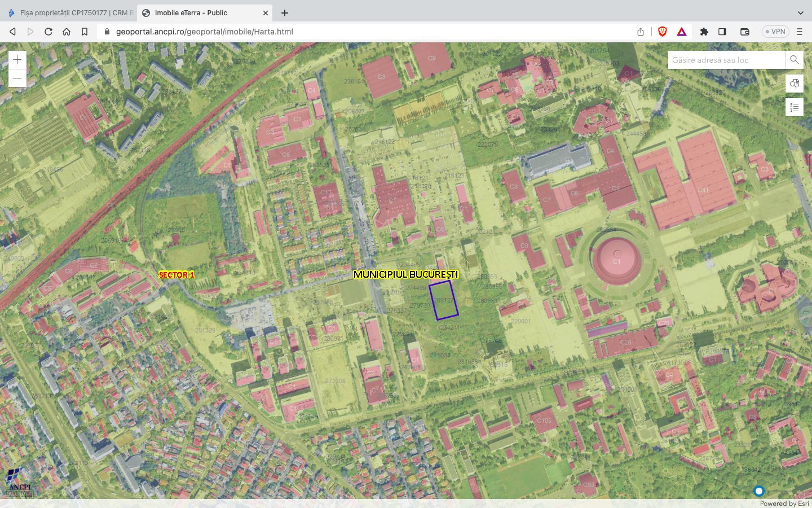Open Brave Shields lion icon
Image resolution: width=812 pixels, height=508 pixels.
click(x=663, y=32)
